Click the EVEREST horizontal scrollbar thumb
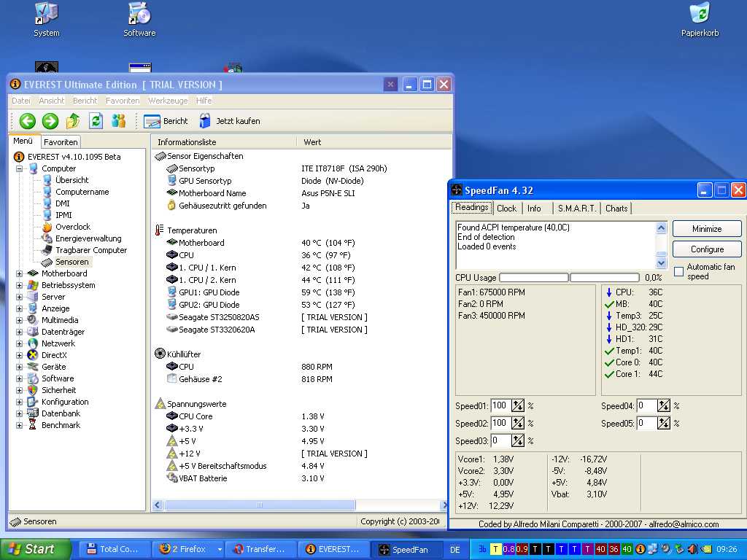 [260, 505]
